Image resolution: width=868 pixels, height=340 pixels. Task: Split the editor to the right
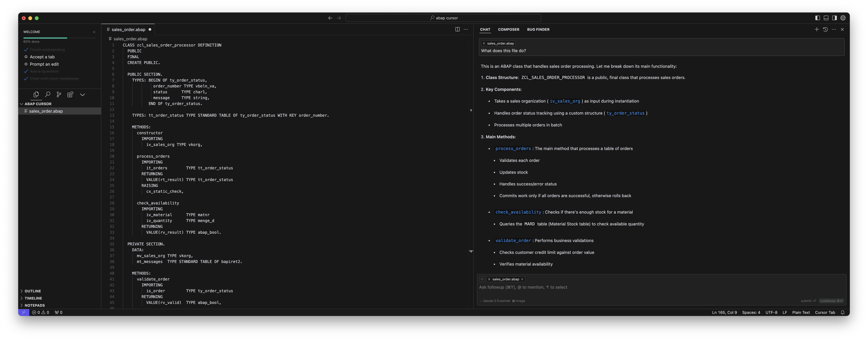tap(457, 29)
